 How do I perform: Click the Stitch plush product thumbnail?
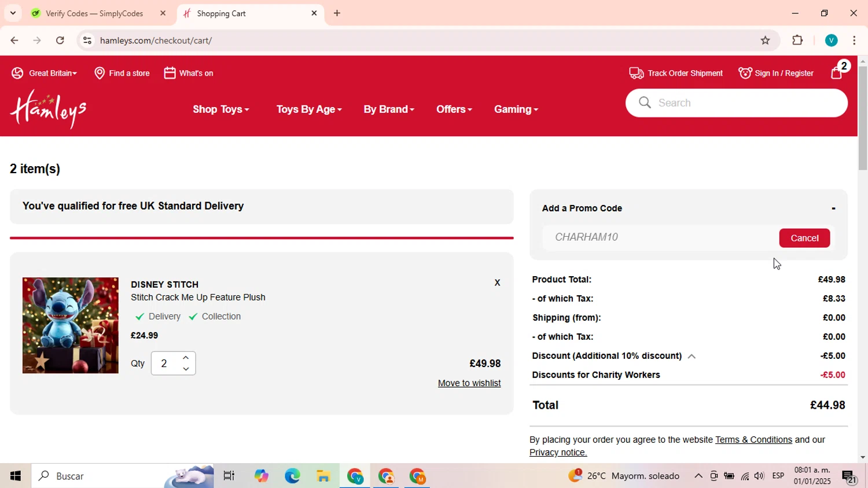coord(71,325)
